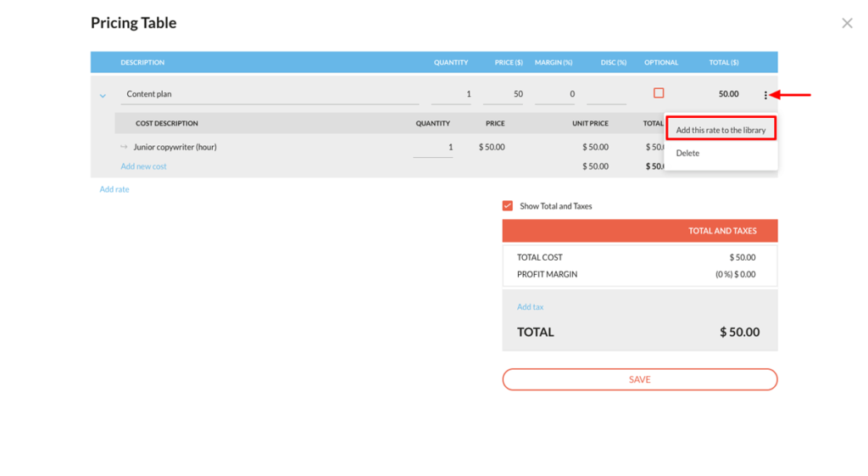Uncheck Show Total and Taxes
The width and height of the screenshot is (868, 476).
click(508, 205)
